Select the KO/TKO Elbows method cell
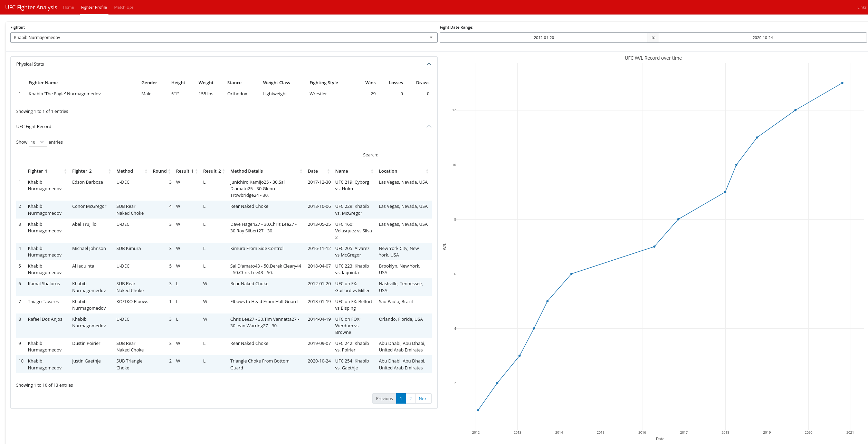Screen dimensions: 868x444 click(132, 302)
